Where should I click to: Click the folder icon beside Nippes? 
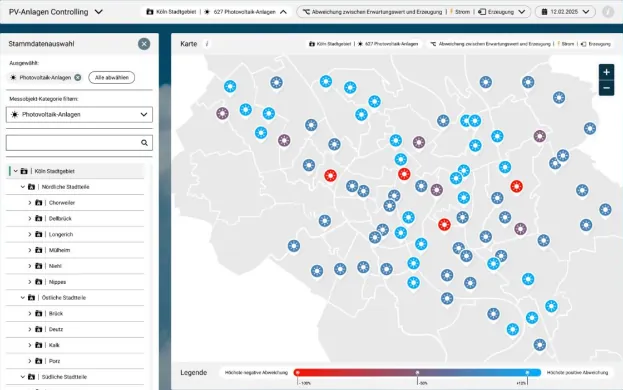coord(39,282)
